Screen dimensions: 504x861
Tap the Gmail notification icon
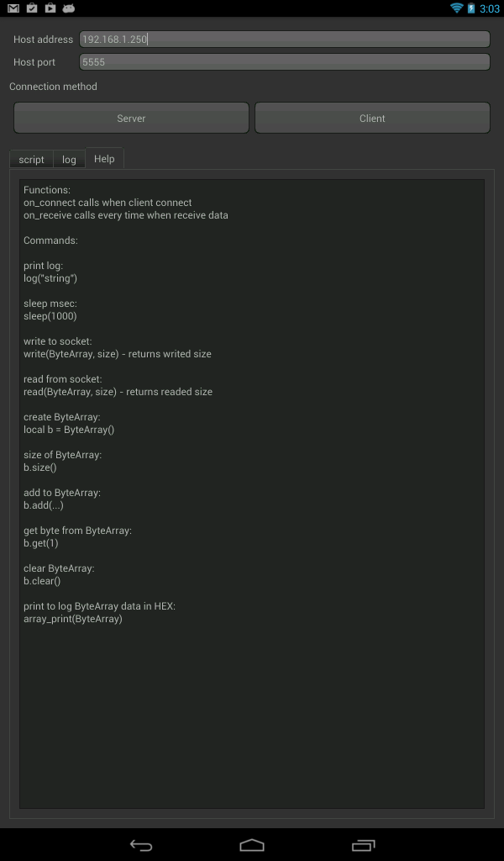click(x=13, y=8)
